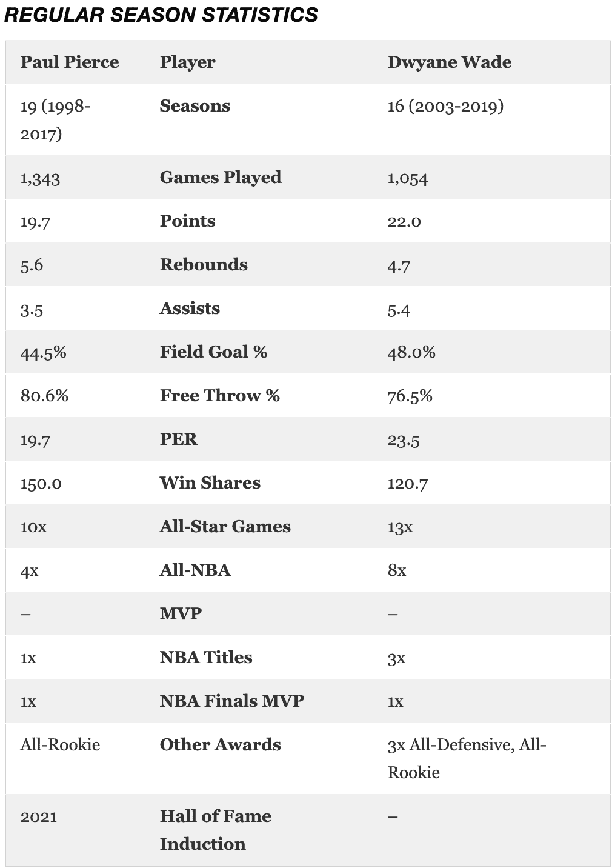Select the Paul Pierce column header
This screenshot has width=612, height=868.
pyautogui.click(x=70, y=62)
